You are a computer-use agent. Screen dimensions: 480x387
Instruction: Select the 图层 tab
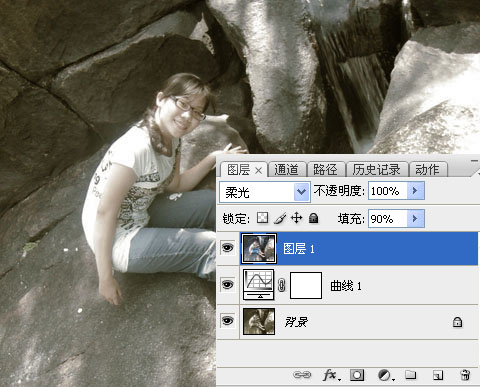tap(239, 170)
